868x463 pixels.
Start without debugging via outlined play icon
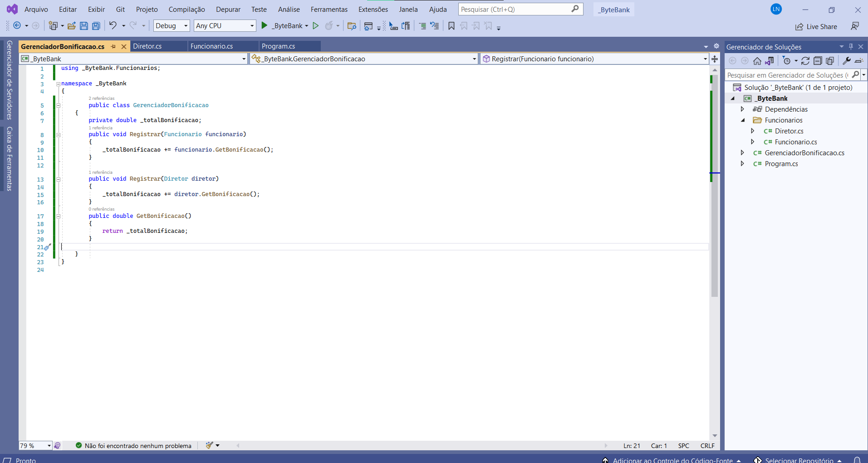(x=316, y=26)
